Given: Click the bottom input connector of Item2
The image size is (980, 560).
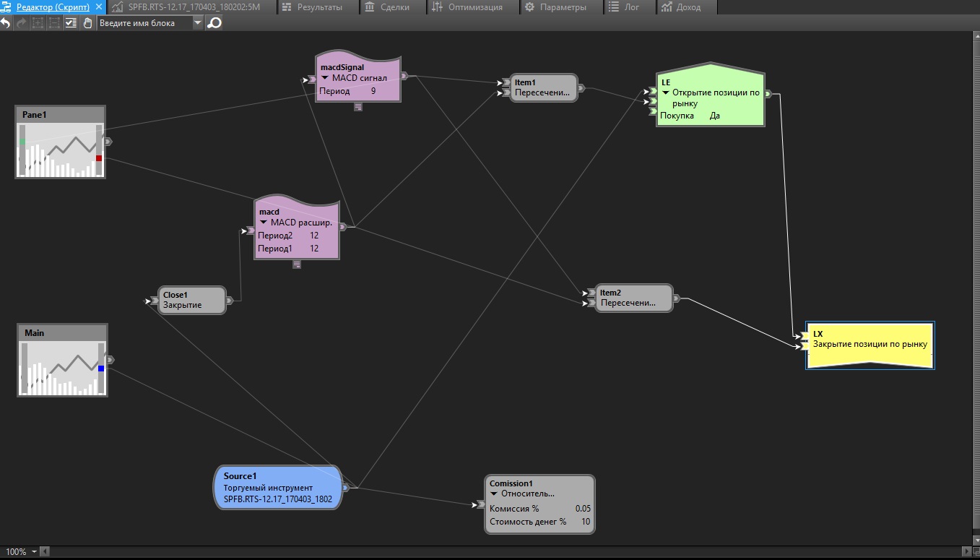Looking at the screenshot, I should tap(591, 303).
